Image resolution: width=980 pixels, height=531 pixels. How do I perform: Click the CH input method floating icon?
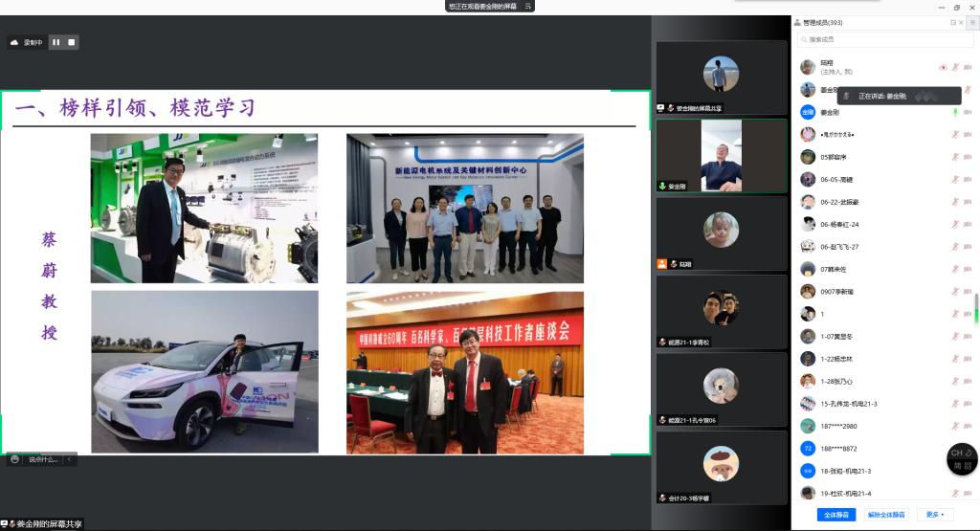coord(962,459)
